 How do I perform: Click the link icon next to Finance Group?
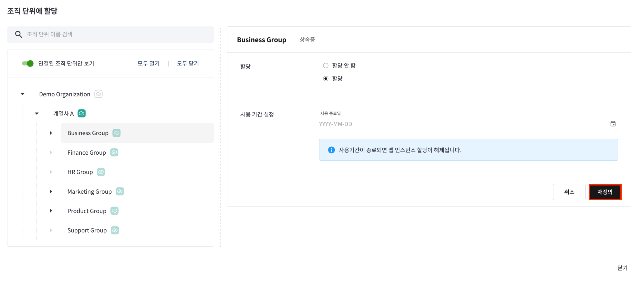point(114,153)
